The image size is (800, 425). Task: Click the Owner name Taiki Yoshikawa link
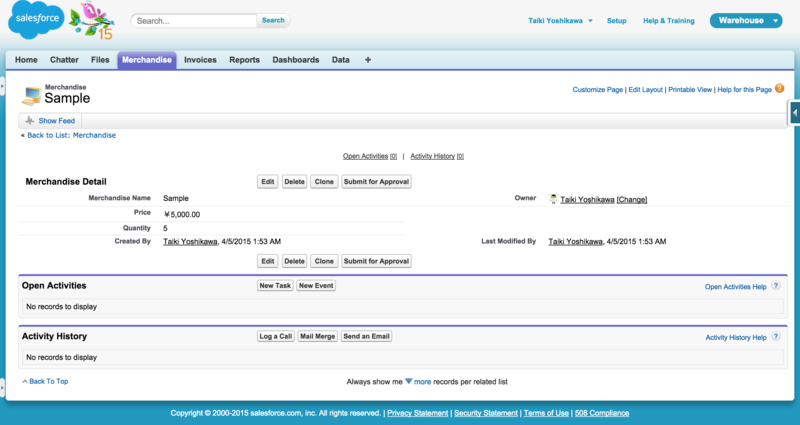coord(587,199)
